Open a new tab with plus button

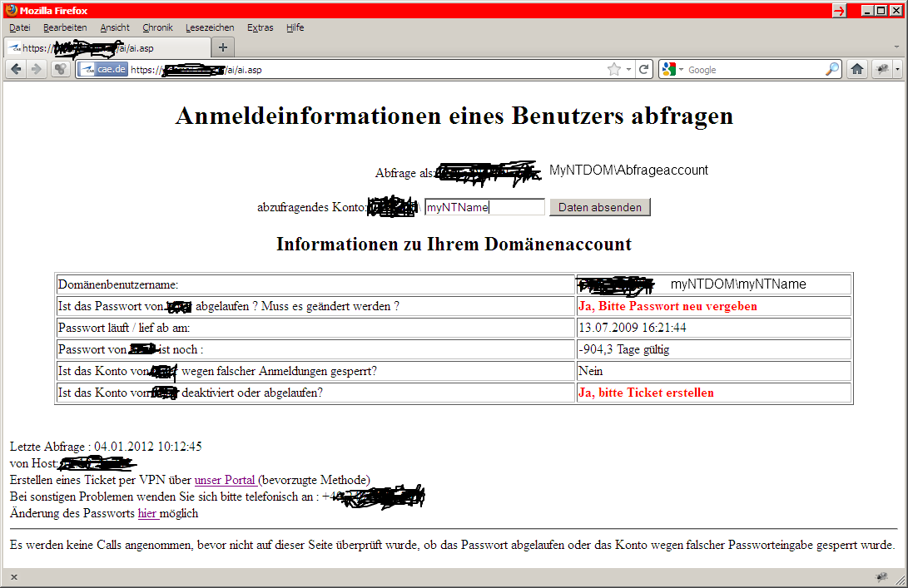[223, 47]
